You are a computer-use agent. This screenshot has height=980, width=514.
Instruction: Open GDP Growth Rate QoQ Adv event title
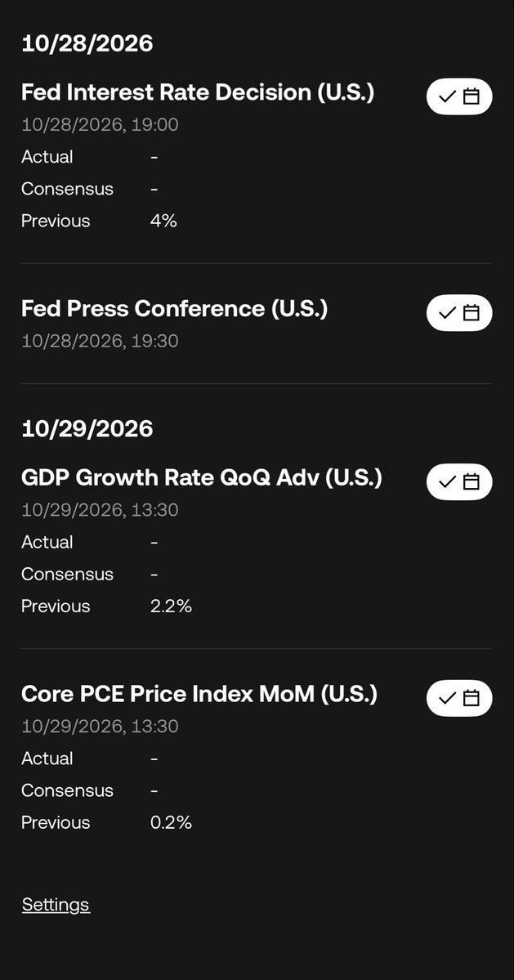202,477
